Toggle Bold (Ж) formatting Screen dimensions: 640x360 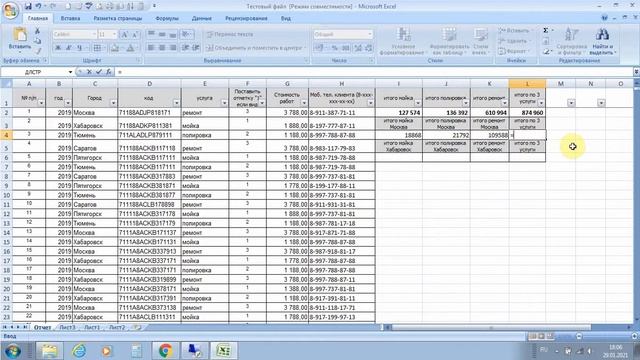(x=58, y=48)
